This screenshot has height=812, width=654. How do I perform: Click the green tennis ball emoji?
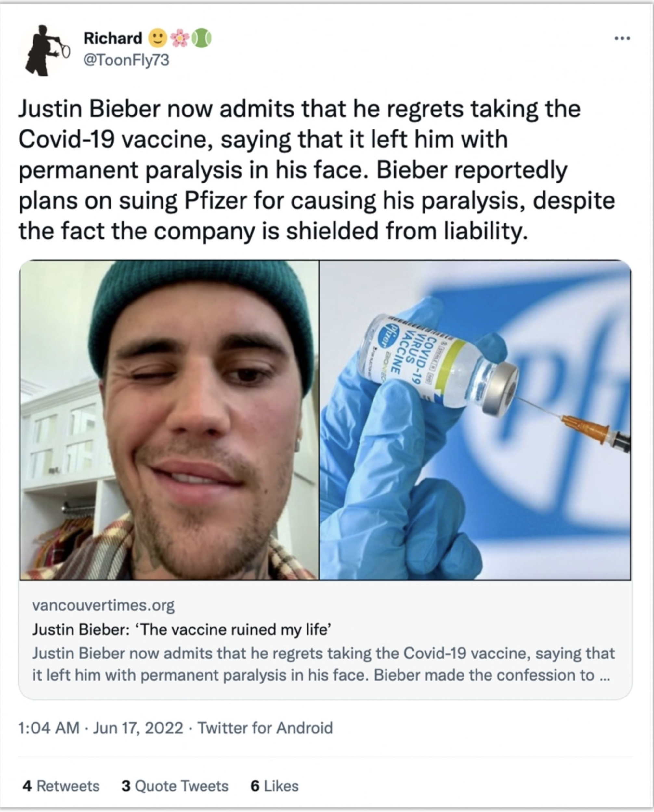tap(202, 38)
